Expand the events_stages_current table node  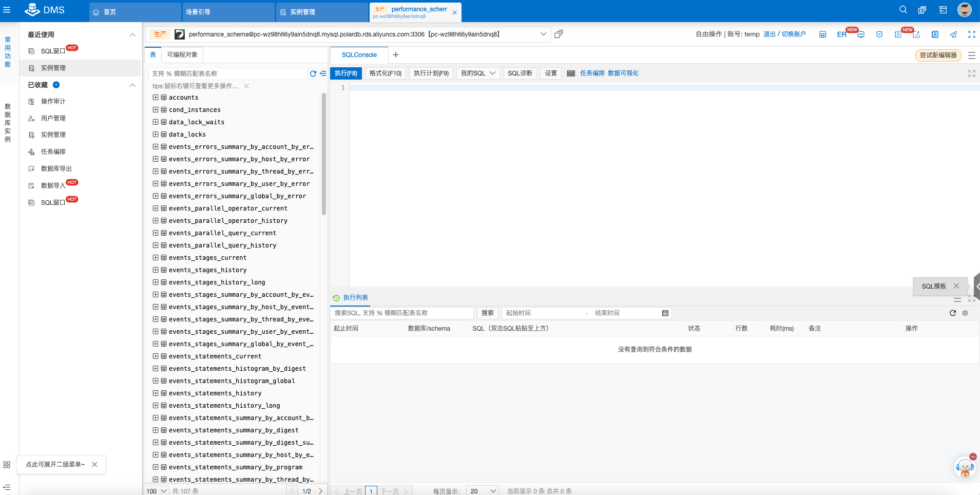point(156,257)
